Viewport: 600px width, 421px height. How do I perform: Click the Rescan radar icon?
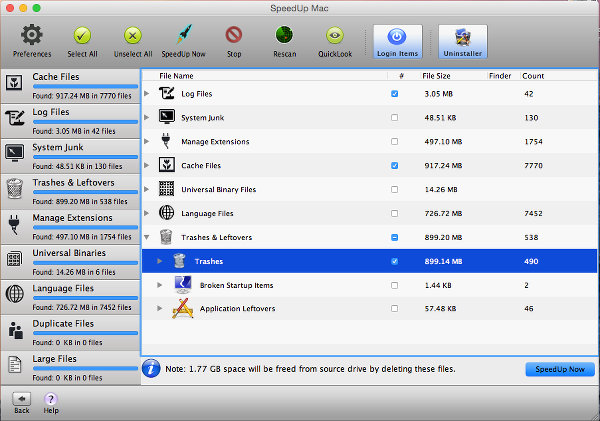(284, 35)
